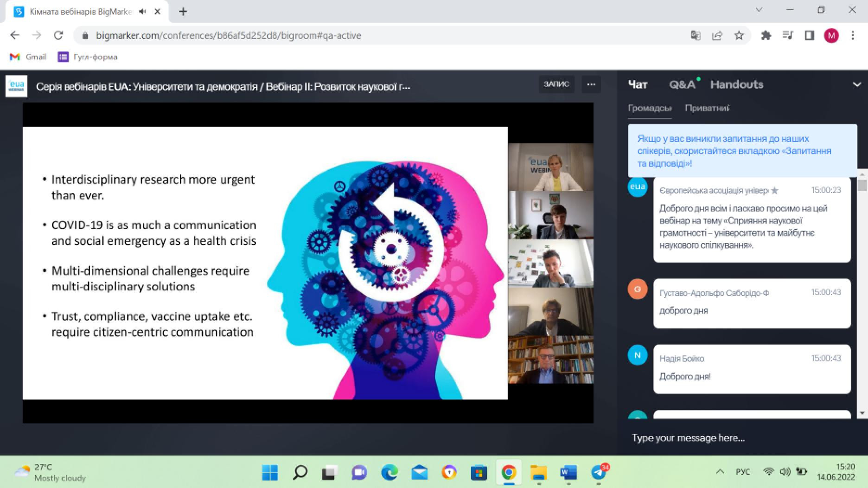Mute the BigMarker tab audio speaker icon
Image resolution: width=868 pixels, height=488 pixels.
pyautogui.click(x=142, y=12)
